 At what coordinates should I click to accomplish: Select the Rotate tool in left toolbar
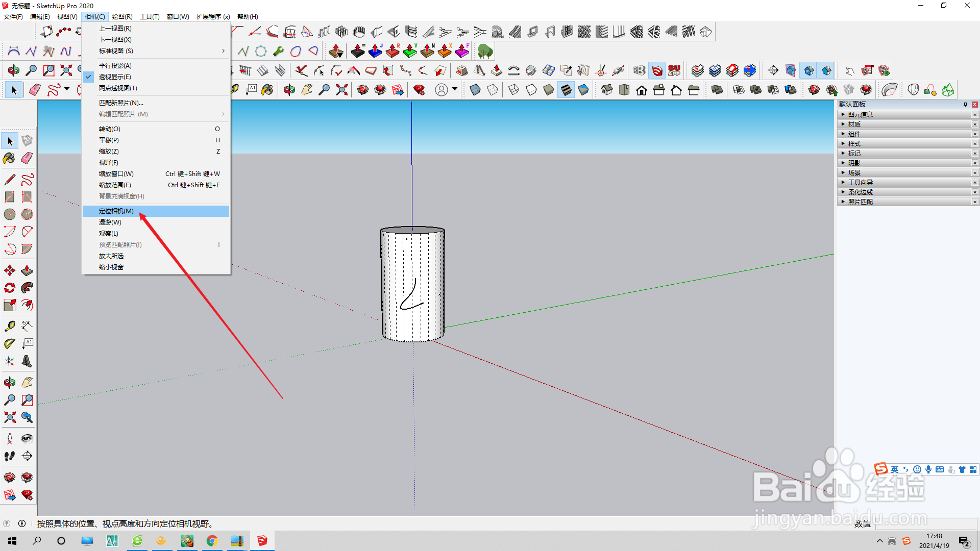click(x=9, y=288)
